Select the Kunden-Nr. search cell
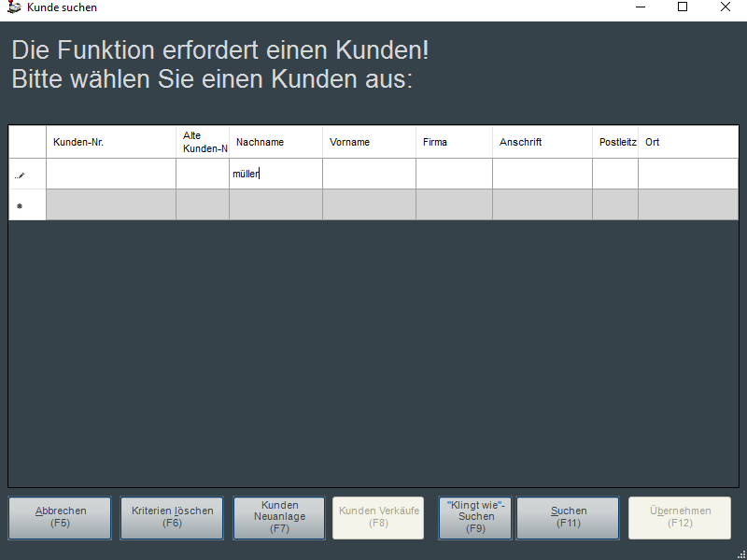Image resolution: width=747 pixels, height=560 pixels. point(110,174)
